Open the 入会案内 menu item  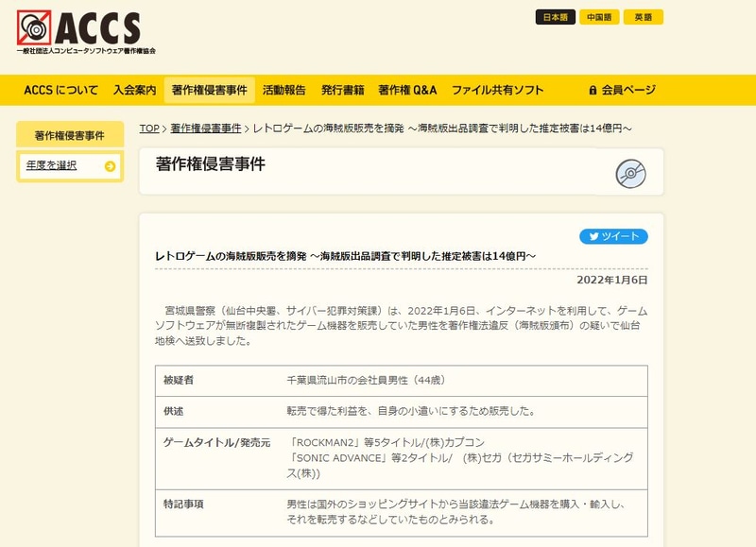134,90
